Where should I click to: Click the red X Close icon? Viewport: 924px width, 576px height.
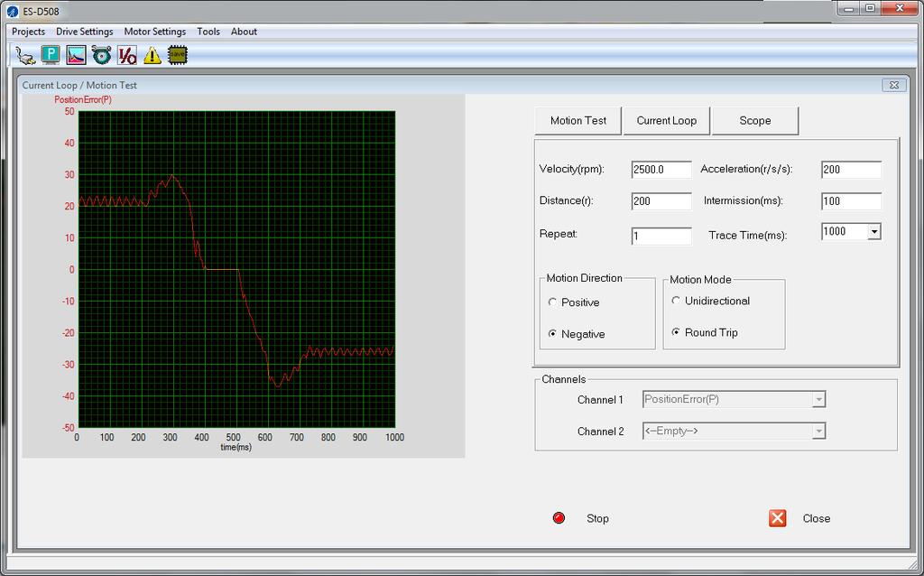(x=777, y=518)
